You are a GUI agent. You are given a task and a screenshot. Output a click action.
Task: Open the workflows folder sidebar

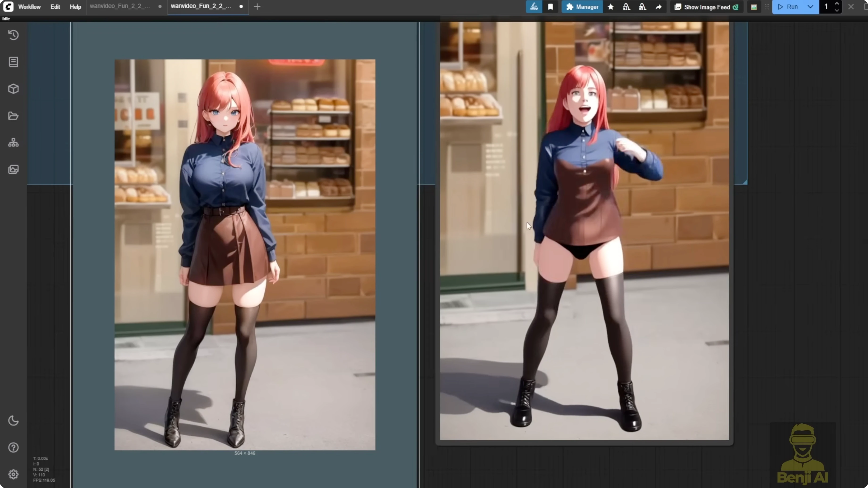tap(13, 116)
